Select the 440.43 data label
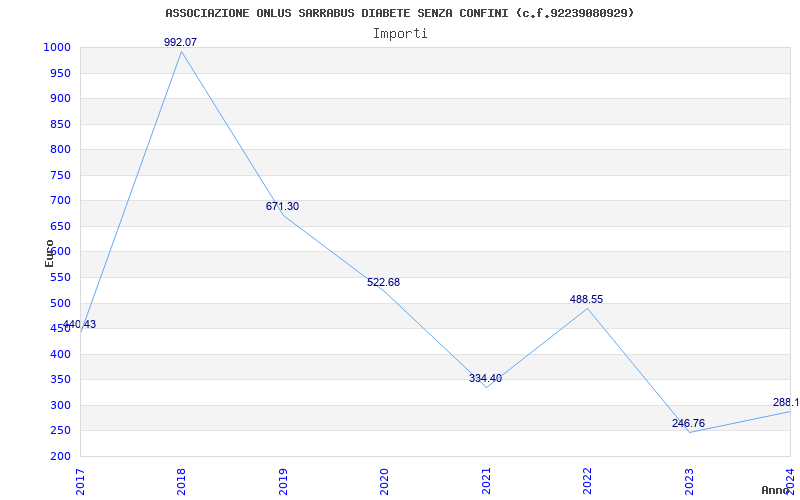Screen dimensions: 800x500 coord(80,324)
